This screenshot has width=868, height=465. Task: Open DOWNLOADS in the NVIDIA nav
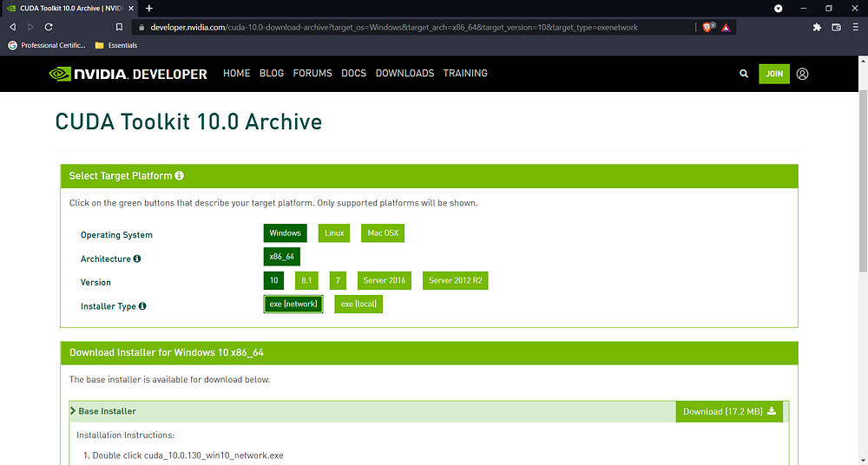tap(404, 73)
